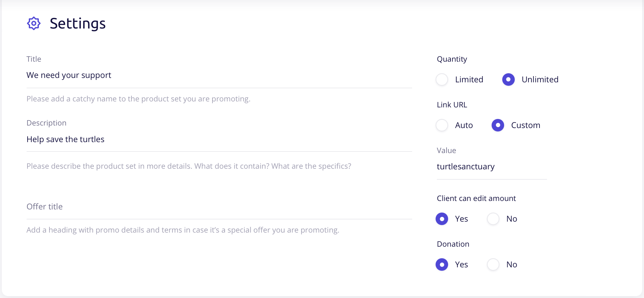
Task: Edit the Description field 'Help save the turtles'
Action: [219, 140]
